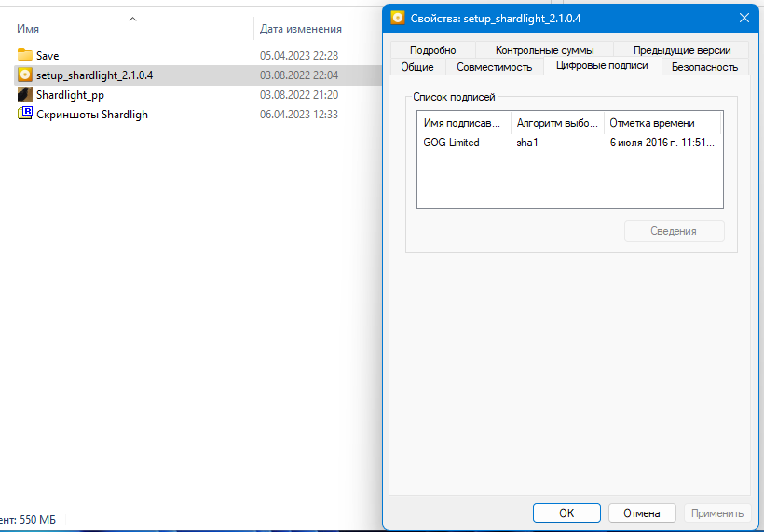764x532 pixels.
Task: Close the properties dialog
Action: (744, 18)
